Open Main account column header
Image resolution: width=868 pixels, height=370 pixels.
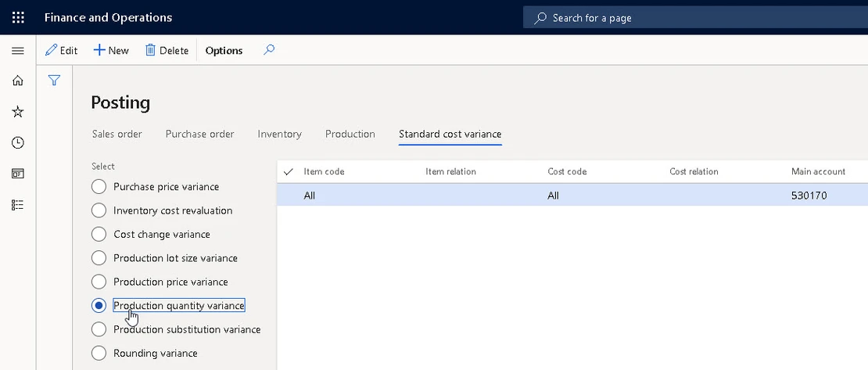pos(818,172)
